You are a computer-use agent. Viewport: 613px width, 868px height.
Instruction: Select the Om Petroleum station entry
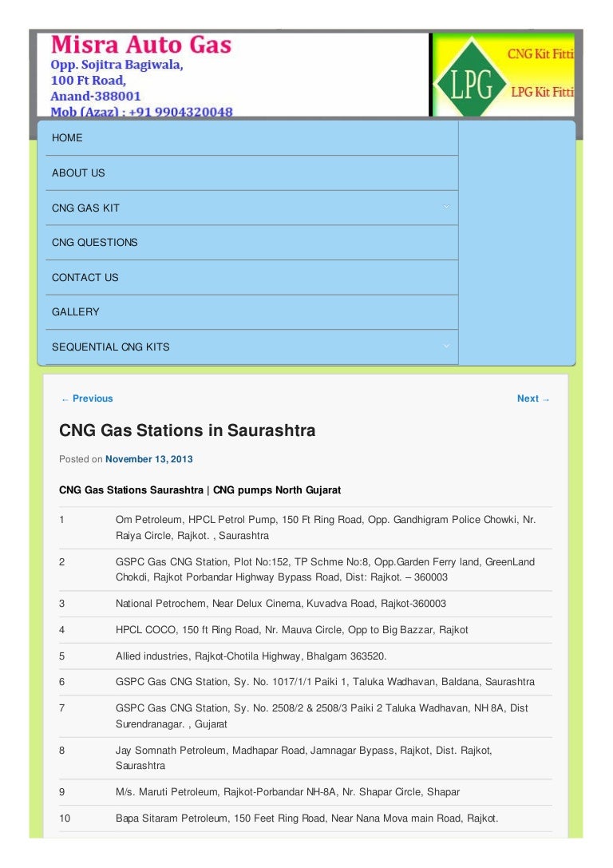326,527
